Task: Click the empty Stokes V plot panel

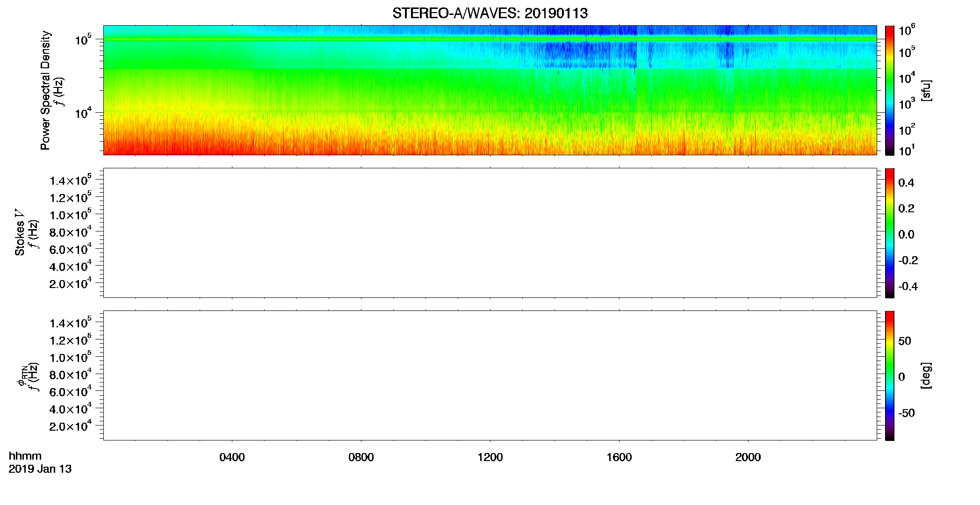Action: coord(490,233)
